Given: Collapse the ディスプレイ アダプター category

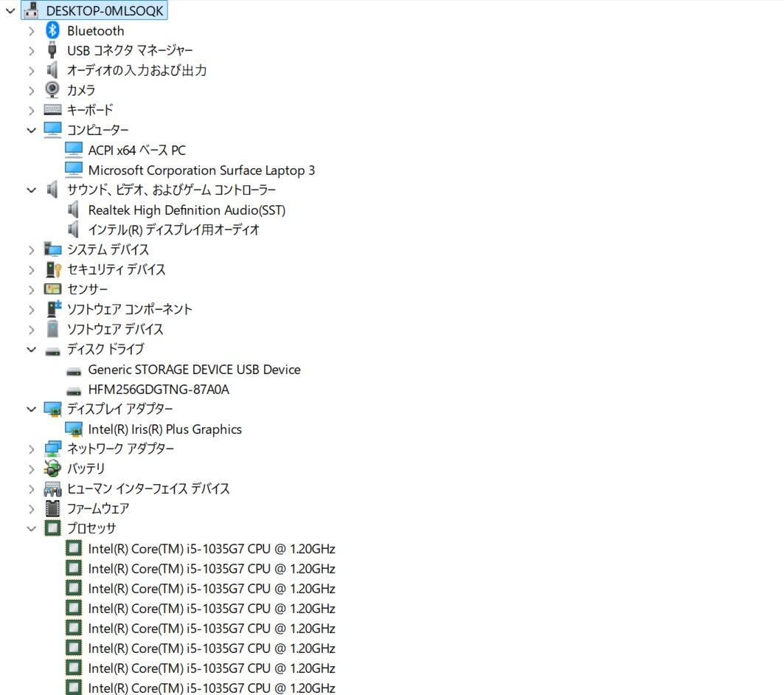Looking at the screenshot, I should (x=32, y=409).
